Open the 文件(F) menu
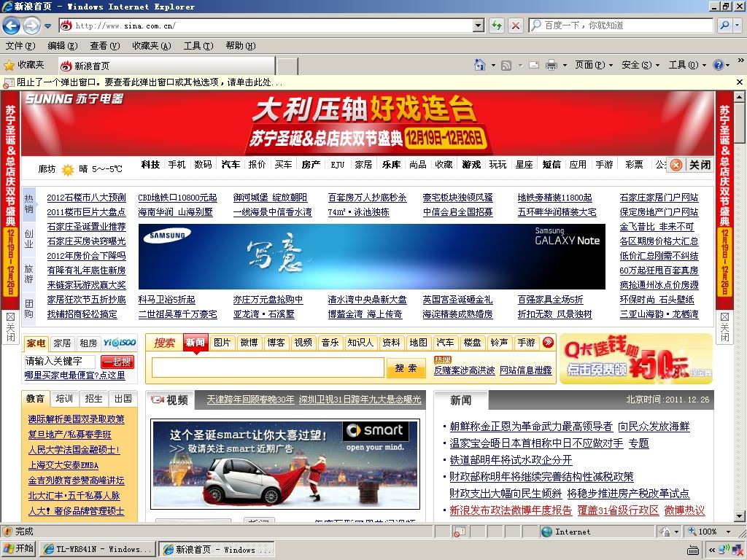Image resolution: width=747 pixels, height=560 pixels. [x=20, y=46]
